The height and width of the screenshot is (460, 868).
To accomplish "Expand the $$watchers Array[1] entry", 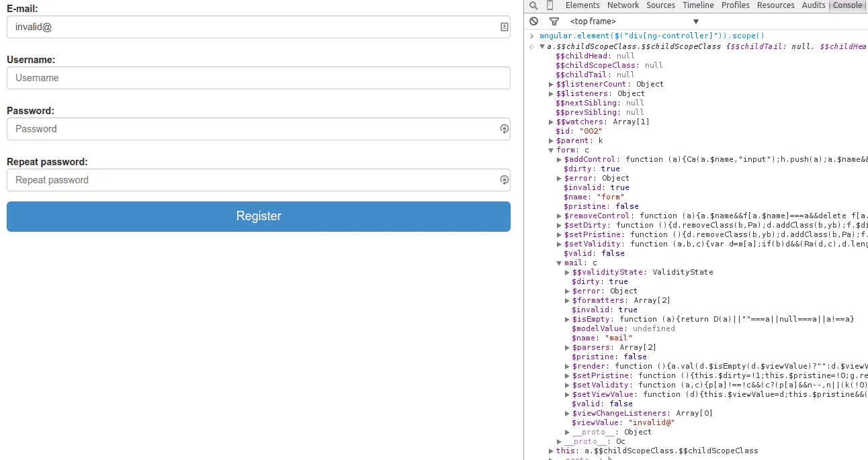I will pyautogui.click(x=552, y=122).
